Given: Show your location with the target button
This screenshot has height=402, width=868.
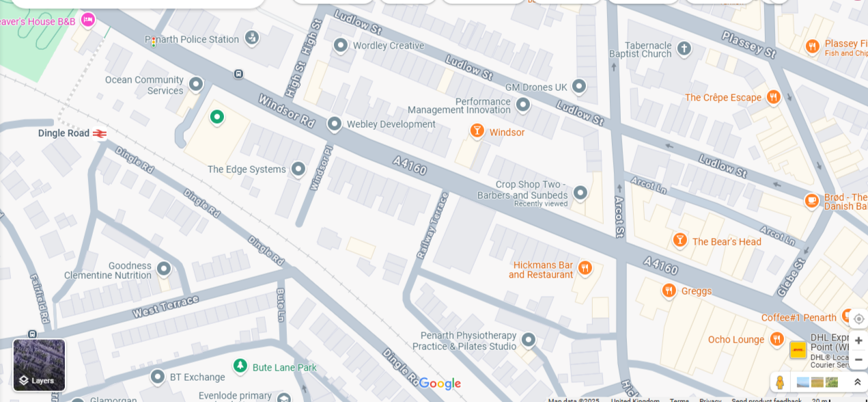Looking at the screenshot, I should (858, 319).
